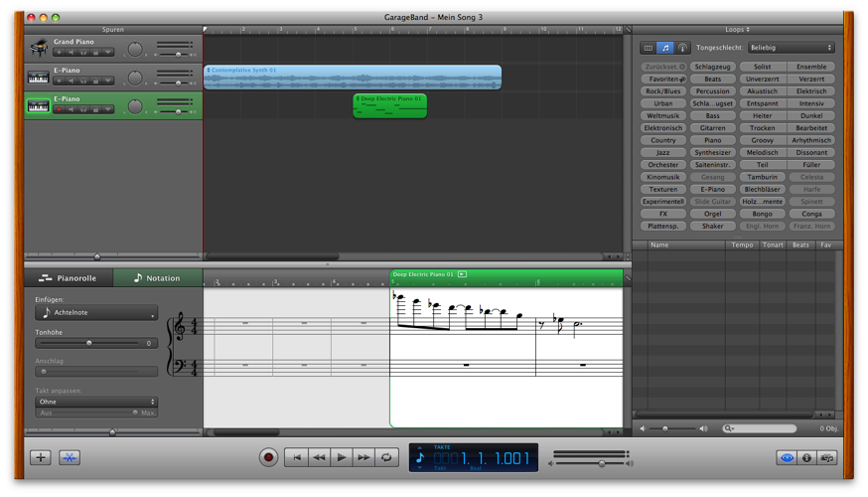Filter loops by Synthesizer button
Image resolution: width=868 pixels, height=497 pixels.
(712, 153)
